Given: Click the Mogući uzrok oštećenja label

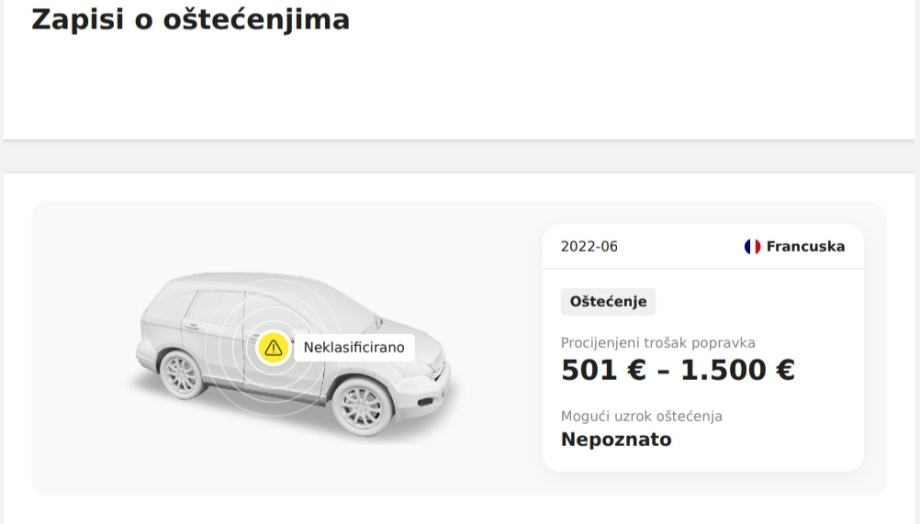Looking at the screenshot, I should [x=641, y=416].
